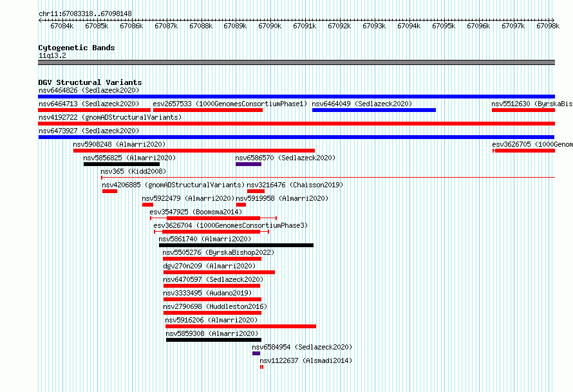Click the tiny red glyph under nsv1122637
The height and width of the screenshot is (392, 573).
(261, 367)
